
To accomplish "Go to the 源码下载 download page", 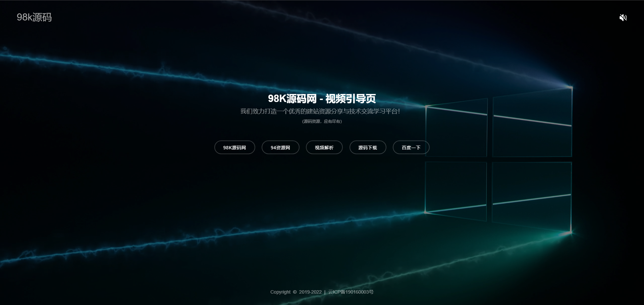I will click(x=368, y=147).
